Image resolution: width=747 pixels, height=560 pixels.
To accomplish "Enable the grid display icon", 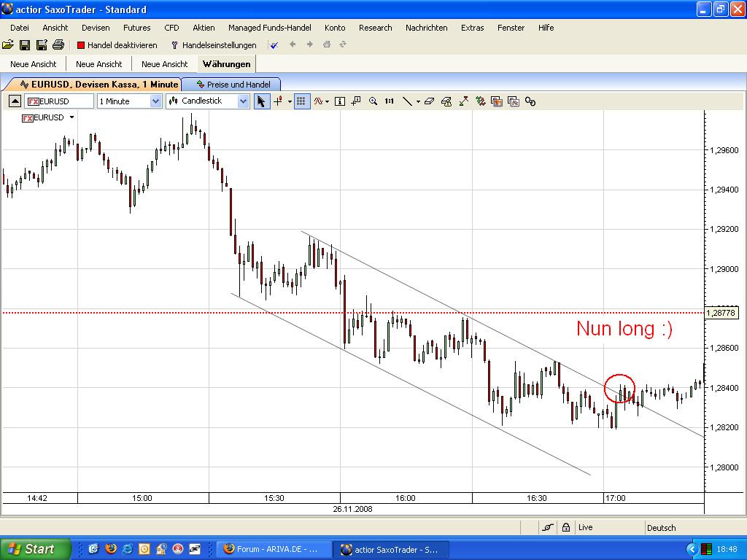I will click(x=301, y=101).
